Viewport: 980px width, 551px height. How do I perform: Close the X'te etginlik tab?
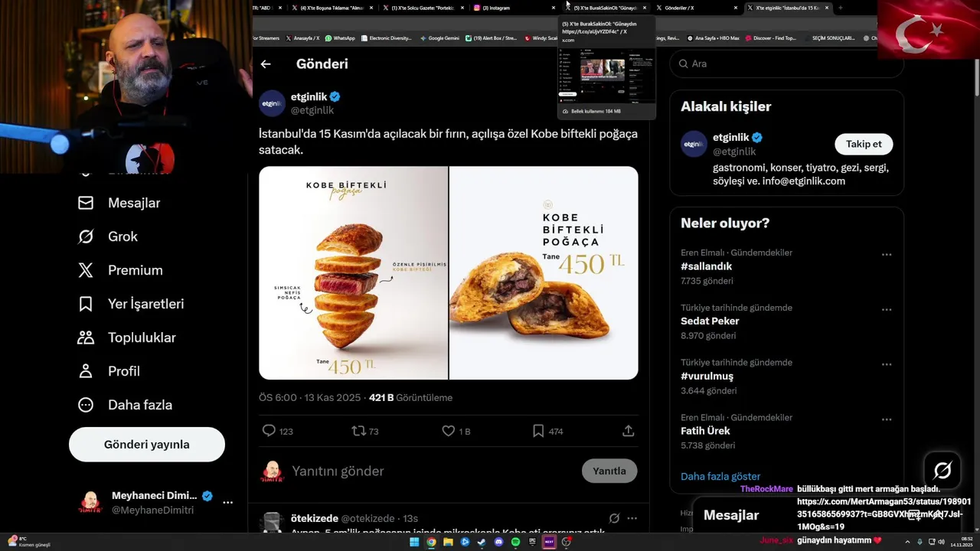tap(827, 8)
